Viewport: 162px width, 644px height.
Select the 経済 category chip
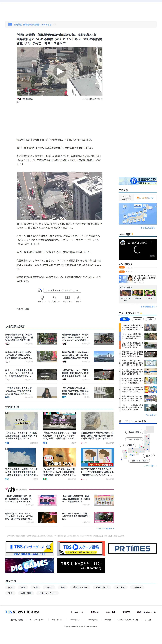62,587
